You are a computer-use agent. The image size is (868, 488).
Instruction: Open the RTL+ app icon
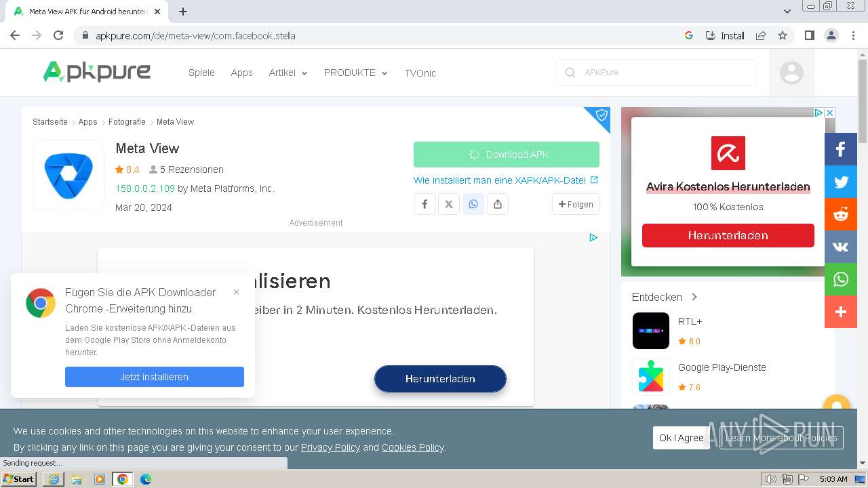pyautogui.click(x=651, y=331)
